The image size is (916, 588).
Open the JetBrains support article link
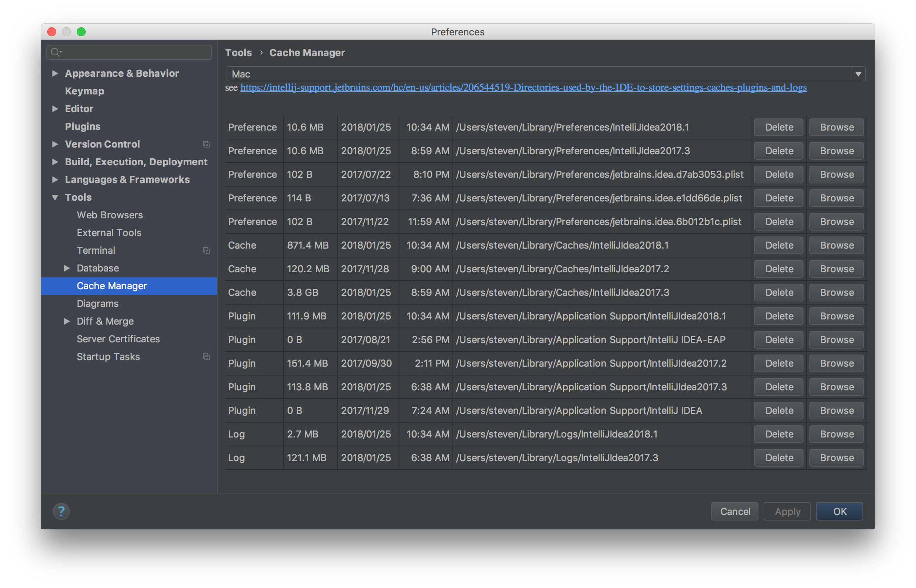(523, 87)
